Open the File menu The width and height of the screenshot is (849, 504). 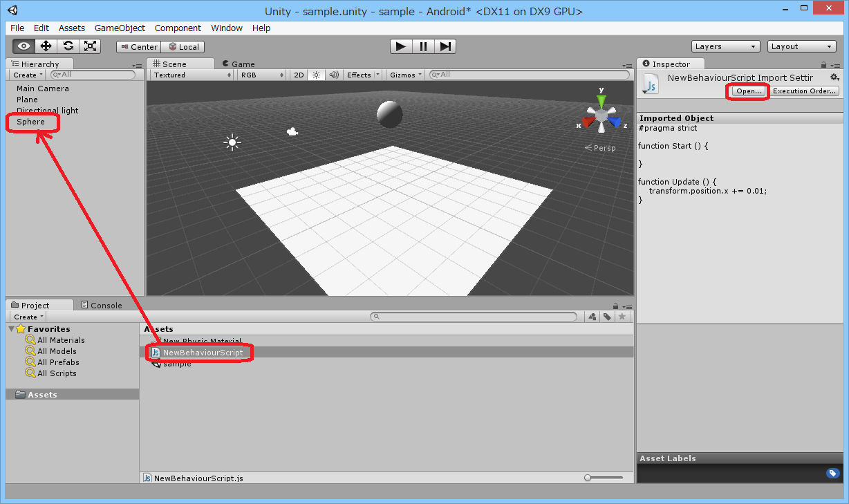[17, 28]
